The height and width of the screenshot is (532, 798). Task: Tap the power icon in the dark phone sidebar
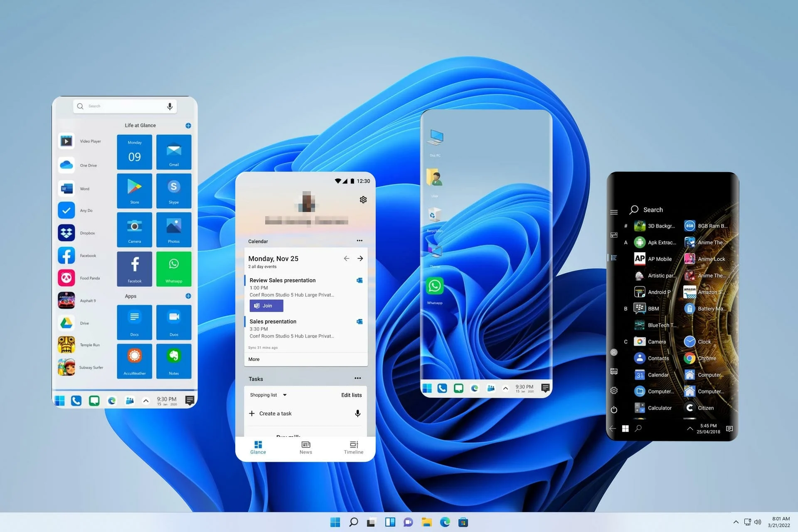tap(614, 410)
